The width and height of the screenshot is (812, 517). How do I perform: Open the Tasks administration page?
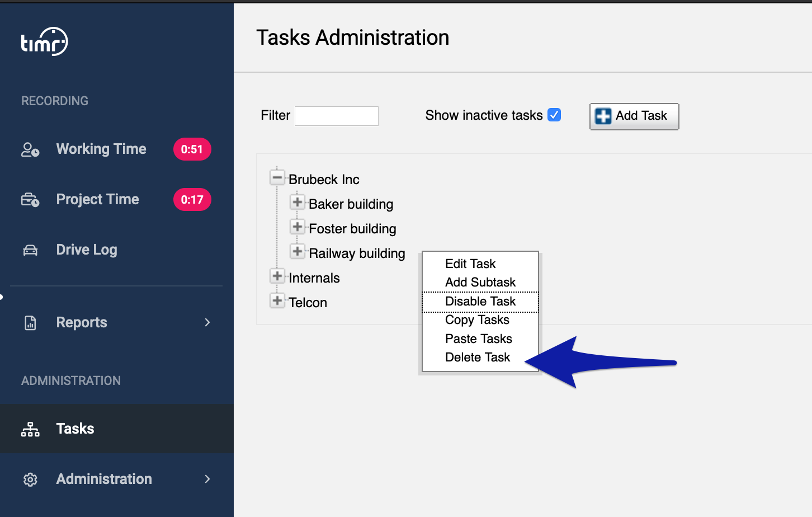pos(75,429)
